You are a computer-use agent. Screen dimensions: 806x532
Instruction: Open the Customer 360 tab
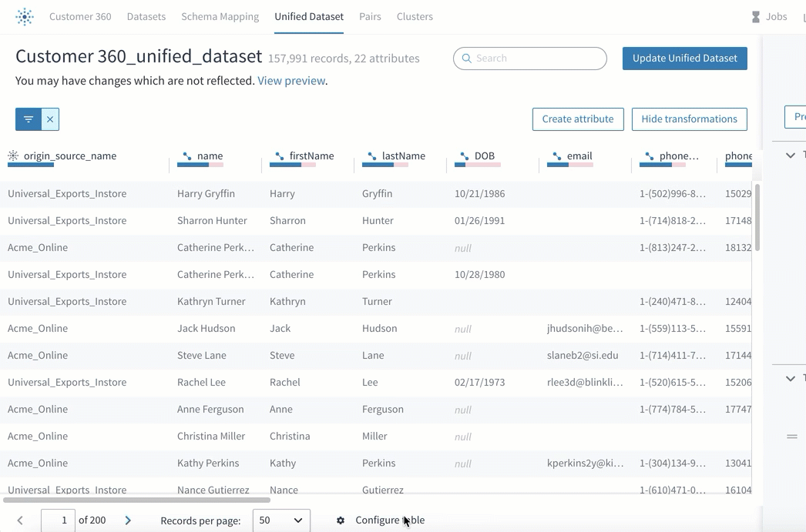(80, 16)
